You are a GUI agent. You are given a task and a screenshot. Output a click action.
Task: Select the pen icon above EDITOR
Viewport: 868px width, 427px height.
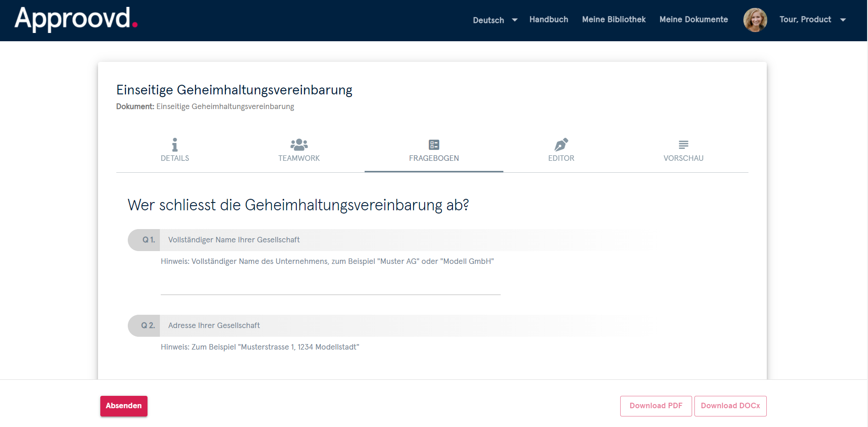point(561,144)
